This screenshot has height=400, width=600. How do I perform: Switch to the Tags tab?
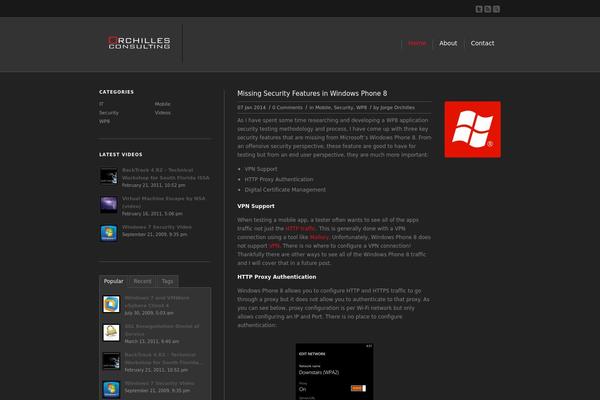tap(167, 281)
